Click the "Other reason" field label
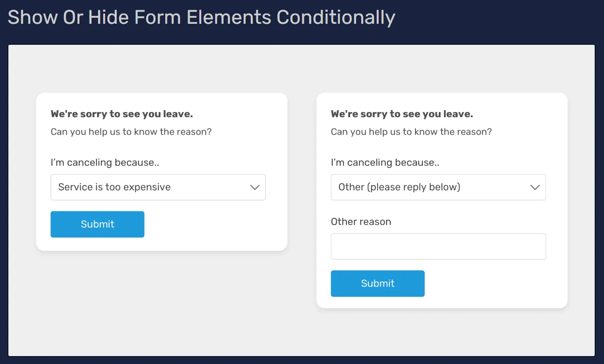The width and height of the screenshot is (604, 364). [x=361, y=222]
